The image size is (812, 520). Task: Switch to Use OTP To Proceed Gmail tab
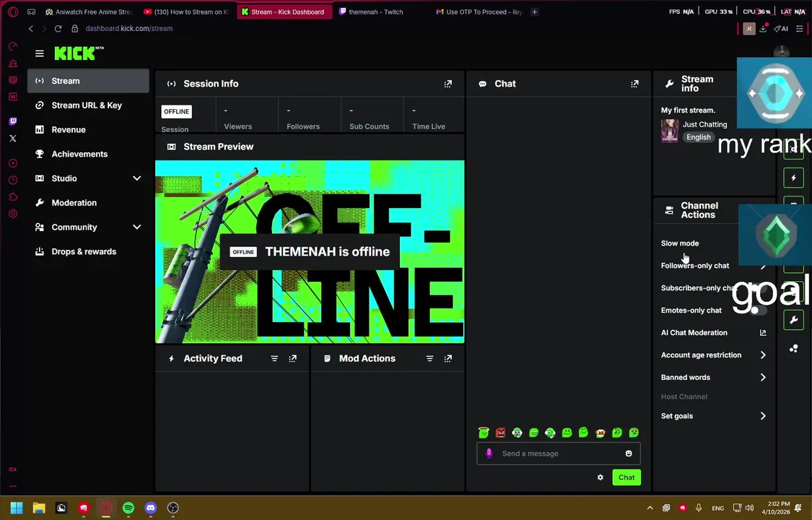coord(479,12)
